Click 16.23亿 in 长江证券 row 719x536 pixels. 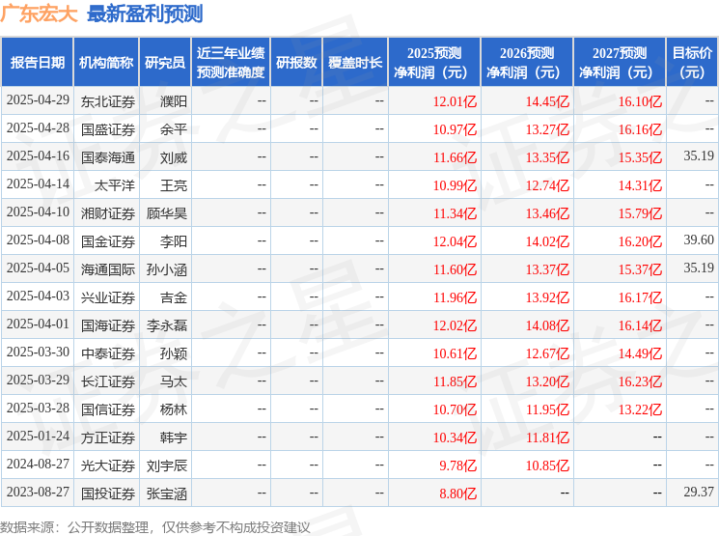(x=640, y=381)
